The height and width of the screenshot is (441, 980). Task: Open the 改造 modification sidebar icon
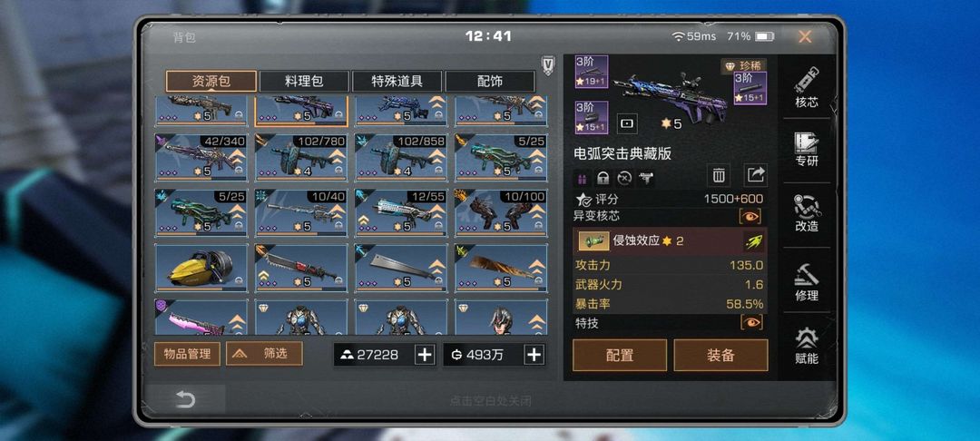coord(807,213)
